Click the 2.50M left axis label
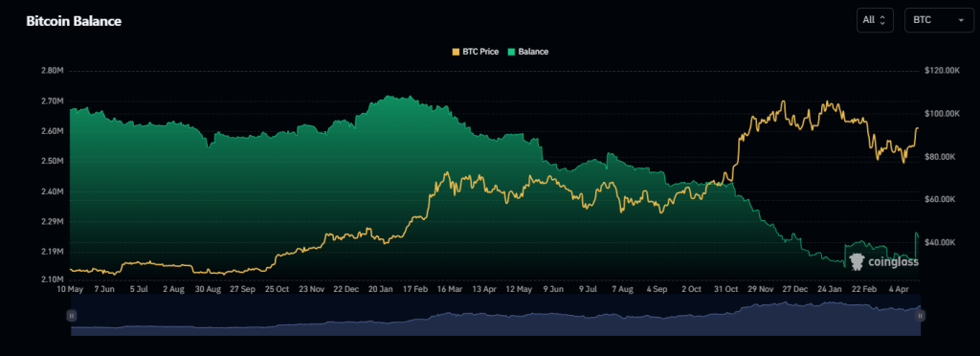This screenshot has width=980, height=356. [x=52, y=161]
